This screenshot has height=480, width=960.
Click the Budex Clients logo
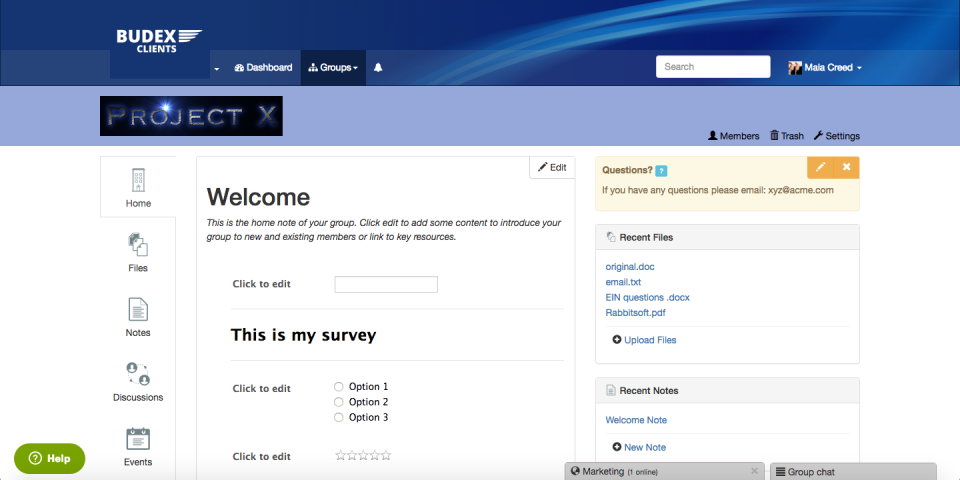pos(159,41)
